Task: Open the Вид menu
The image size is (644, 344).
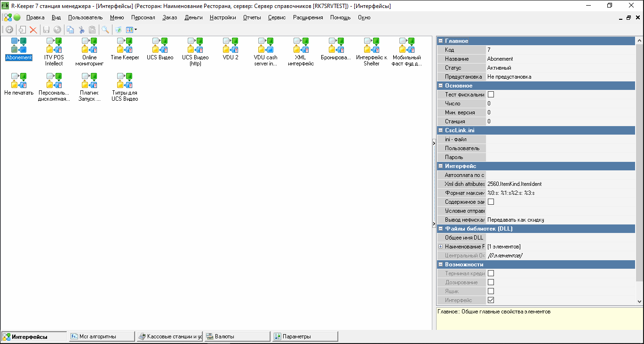Action: pos(56,17)
